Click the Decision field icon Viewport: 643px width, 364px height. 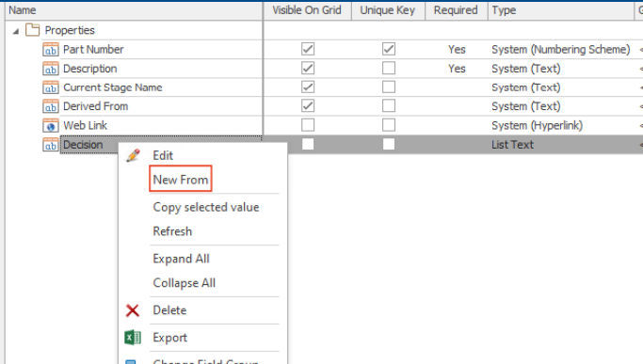(51, 145)
